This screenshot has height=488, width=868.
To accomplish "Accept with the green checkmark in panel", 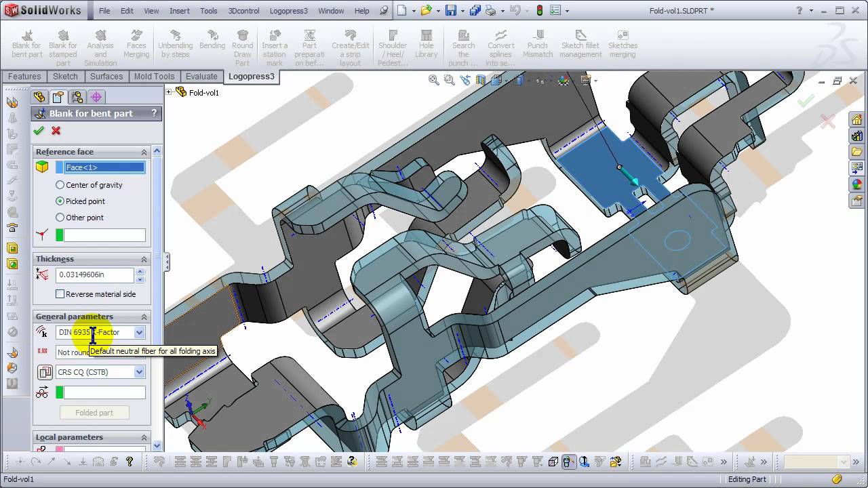I will [39, 131].
